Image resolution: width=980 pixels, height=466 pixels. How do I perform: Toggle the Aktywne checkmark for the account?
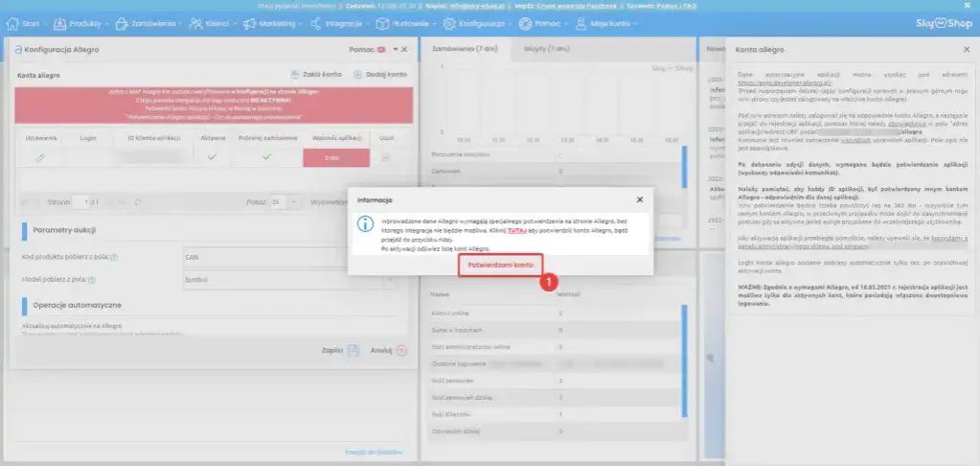(213, 157)
